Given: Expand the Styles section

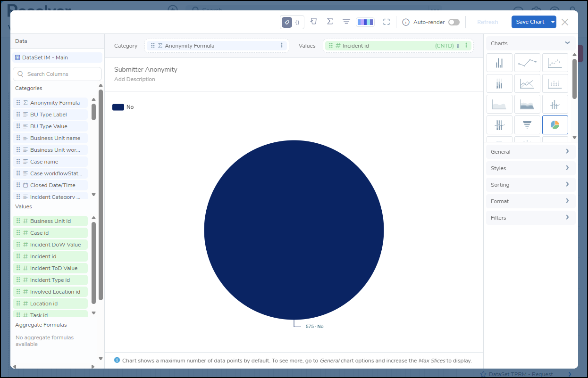Looking at the screenshot, I should 530,168.
